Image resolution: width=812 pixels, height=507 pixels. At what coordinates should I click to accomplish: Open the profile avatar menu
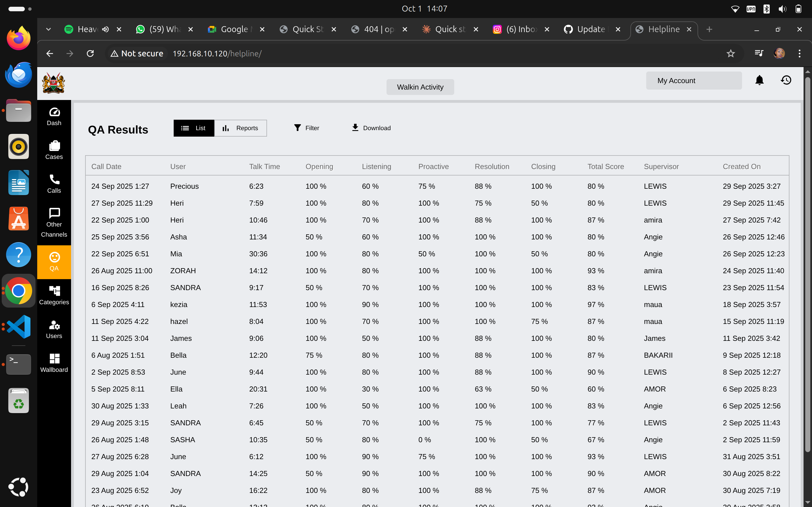(x=779, y=53)
